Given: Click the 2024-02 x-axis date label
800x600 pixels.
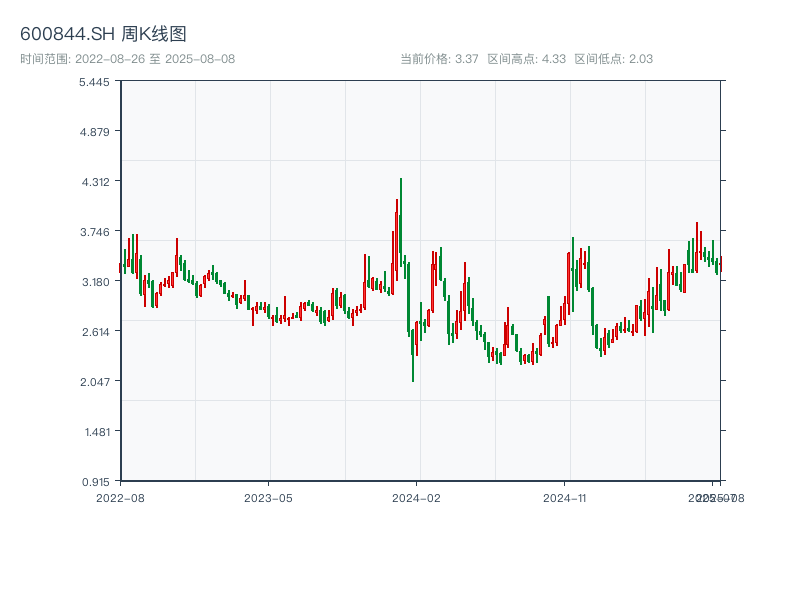Looking at the screenshot, I should [416, 497].
